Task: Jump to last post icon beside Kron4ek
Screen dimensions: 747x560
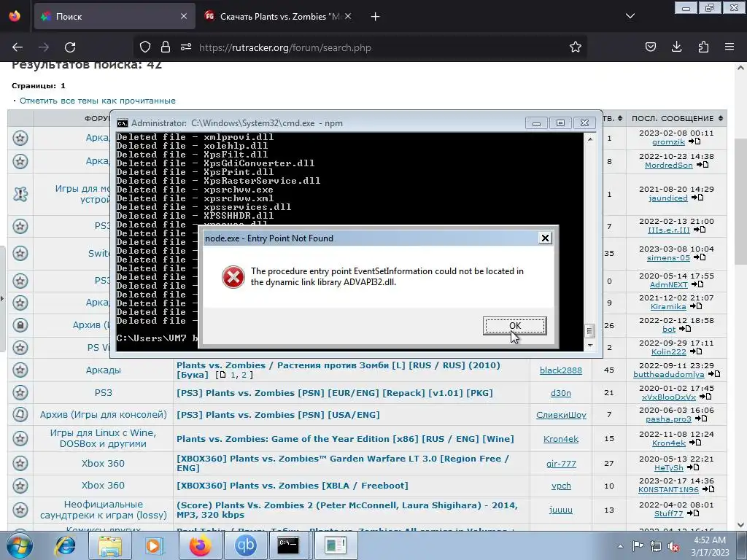Action: 695,443
